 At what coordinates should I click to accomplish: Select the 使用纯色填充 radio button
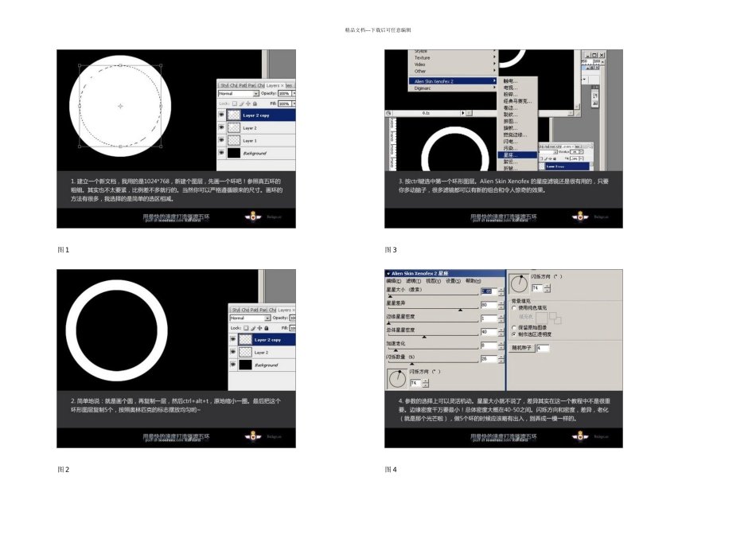pos(514,308)
